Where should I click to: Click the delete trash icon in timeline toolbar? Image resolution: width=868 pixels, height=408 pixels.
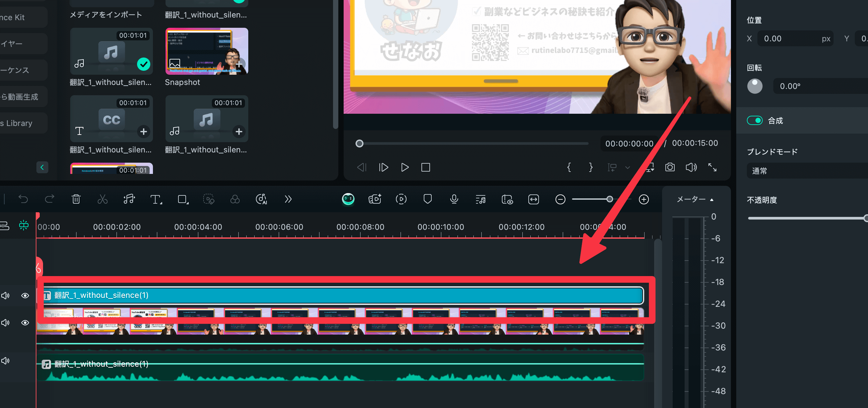pyautogui.click(x=76, y=199)
